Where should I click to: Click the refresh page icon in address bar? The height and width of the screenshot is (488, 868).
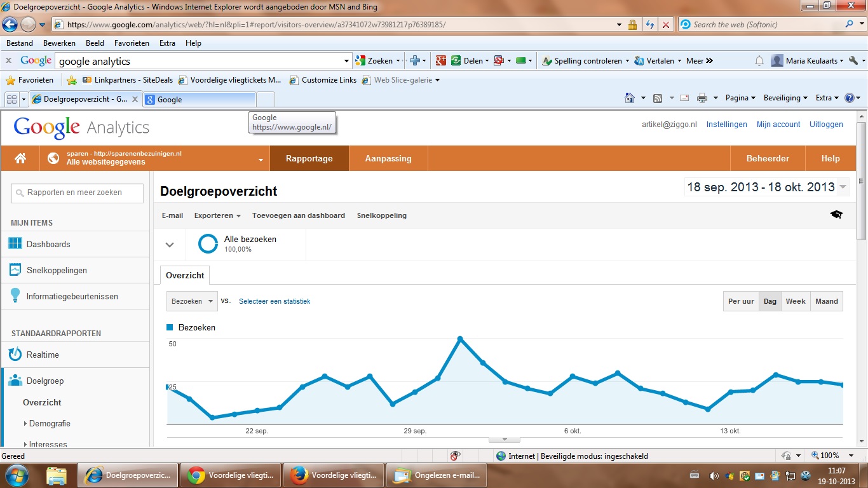[649, 25]
